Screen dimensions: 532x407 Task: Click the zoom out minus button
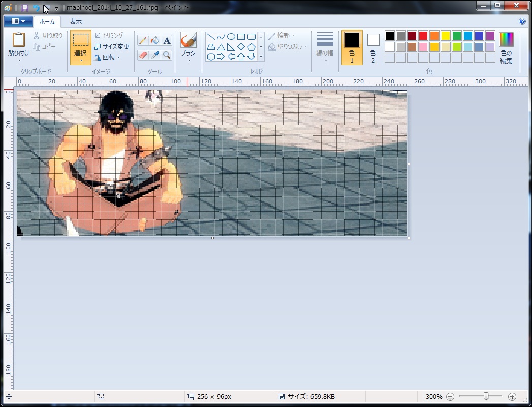pyautogui.click(x=450, y=396)
